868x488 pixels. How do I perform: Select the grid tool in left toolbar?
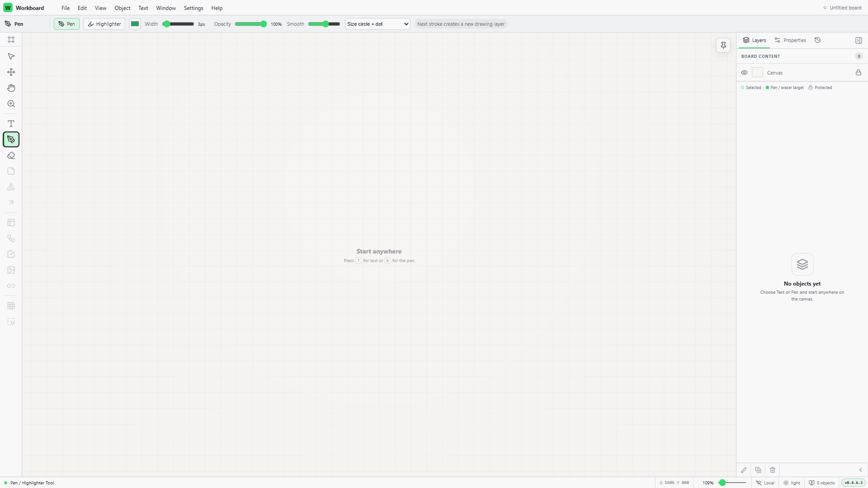[x=11, y=306]
